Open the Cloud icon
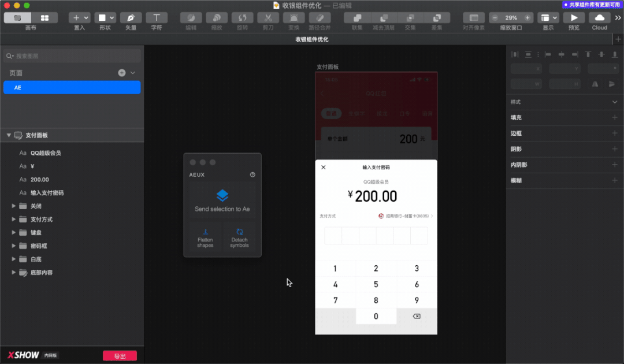The width and height of the screenshot is (624, 364). [599, 18]
